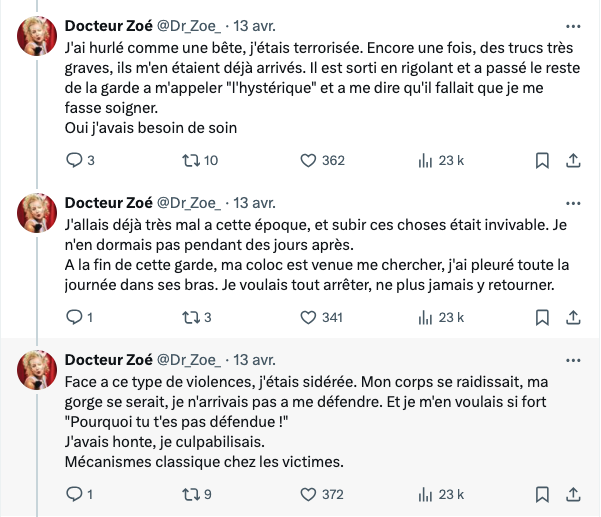Retweet the post with 10 retweets

coord(190,160)
